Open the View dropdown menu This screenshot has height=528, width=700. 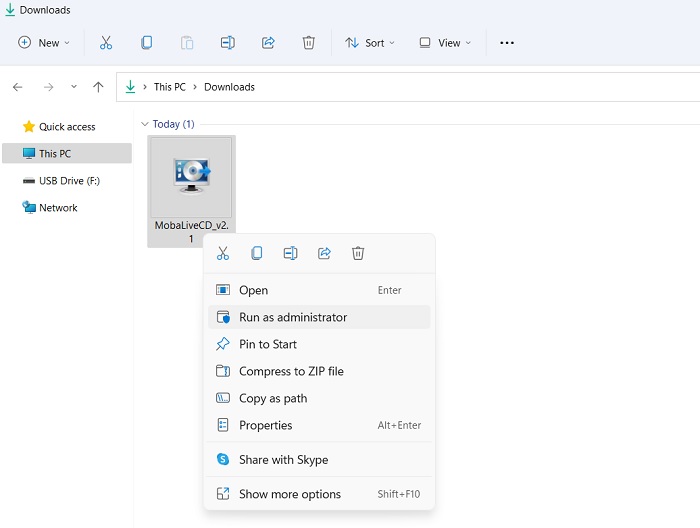click(x=444, y=43)
